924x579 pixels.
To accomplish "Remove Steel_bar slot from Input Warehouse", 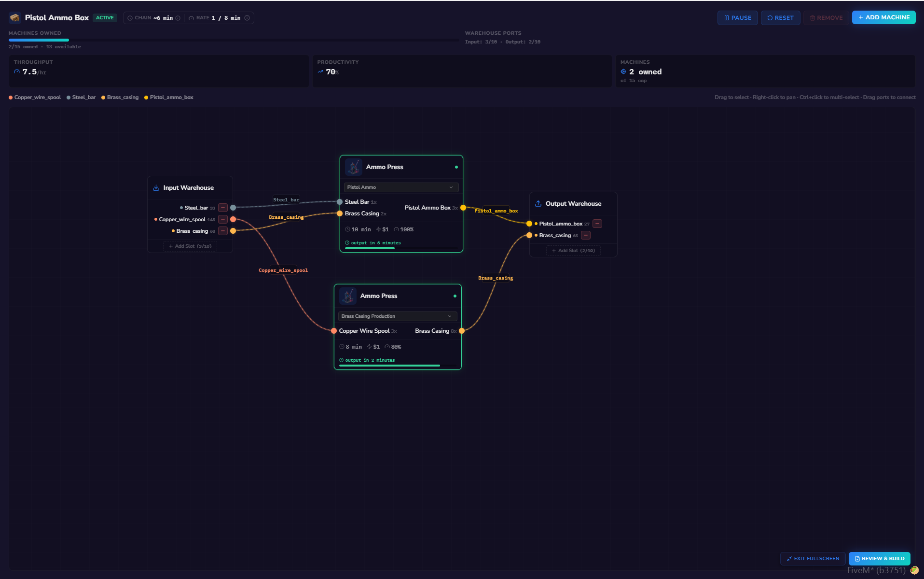I will tap(223, 208).
